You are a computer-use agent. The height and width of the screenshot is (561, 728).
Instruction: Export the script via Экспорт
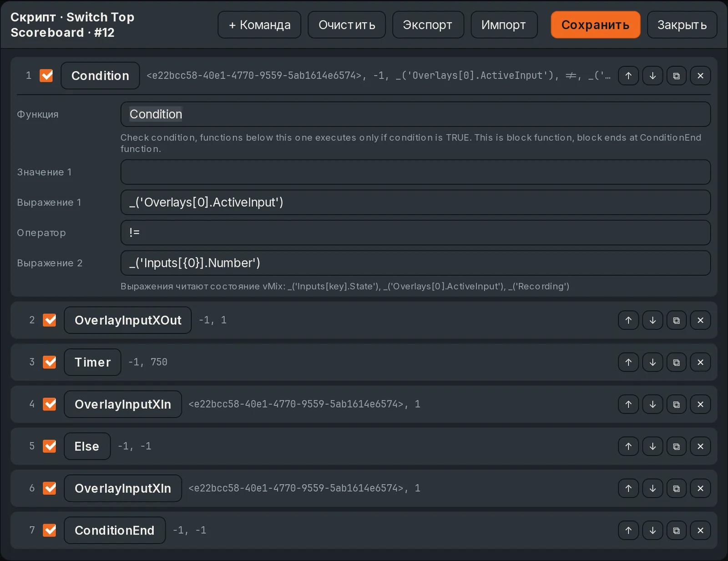pyautogui.click(x=428, y=25)
